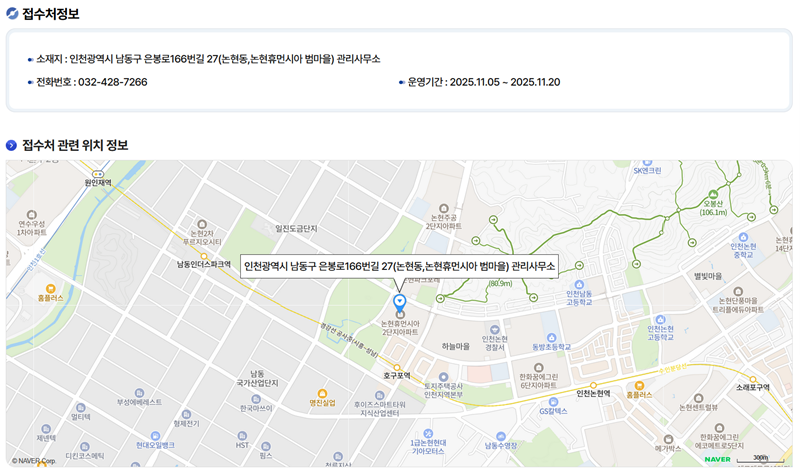Click the phone number 032-428-7266
Image resolution: width=800 pixels, height=470 pixels.
[113, 82]
